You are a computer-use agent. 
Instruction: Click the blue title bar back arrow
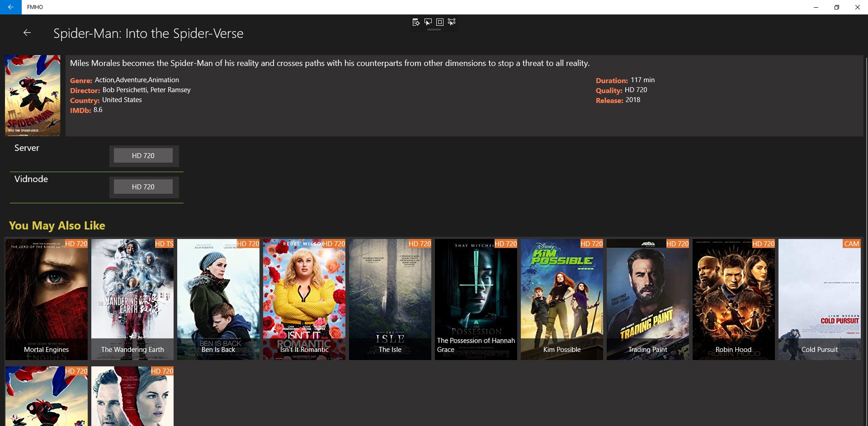[10, 7]
